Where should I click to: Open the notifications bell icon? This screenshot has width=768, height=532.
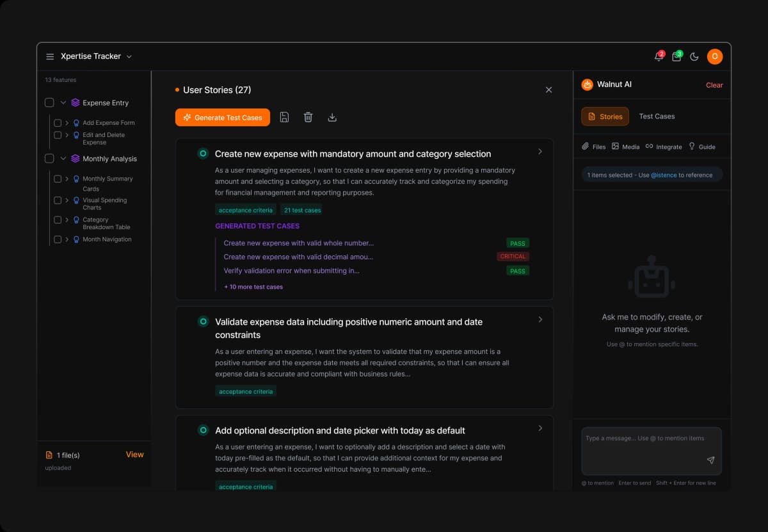pos(659,56)
